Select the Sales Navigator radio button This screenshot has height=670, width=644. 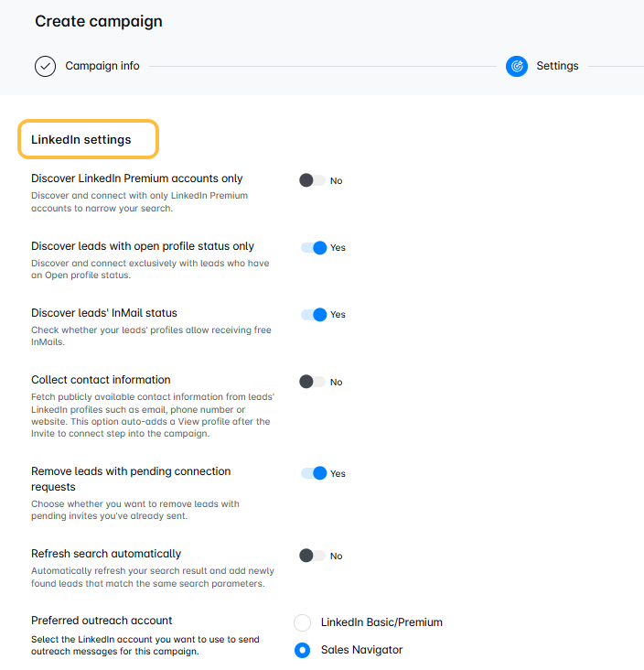pyautogui.click(x=303, y=650)
